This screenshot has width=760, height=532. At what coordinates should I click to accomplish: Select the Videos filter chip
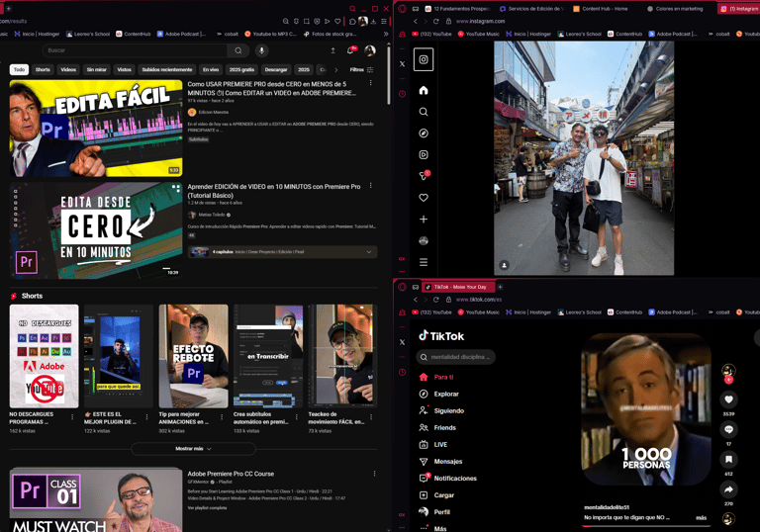coord(68,70)
